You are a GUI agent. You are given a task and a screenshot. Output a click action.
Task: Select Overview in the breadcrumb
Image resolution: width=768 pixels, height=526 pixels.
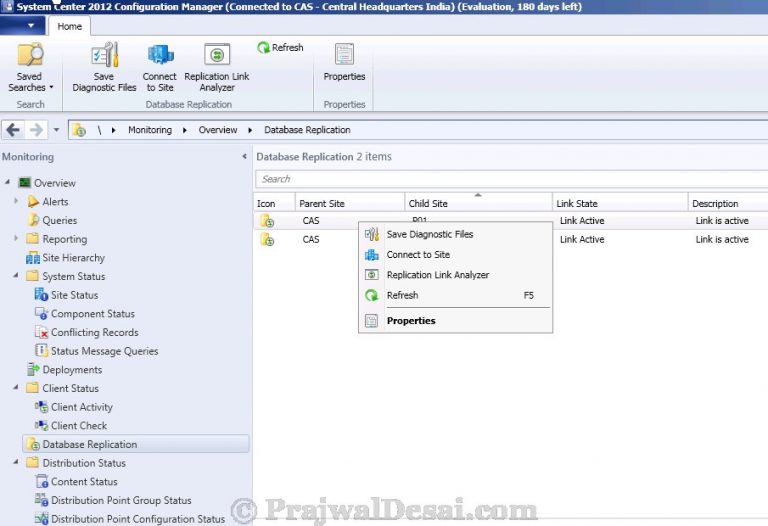tap(217, 130)
